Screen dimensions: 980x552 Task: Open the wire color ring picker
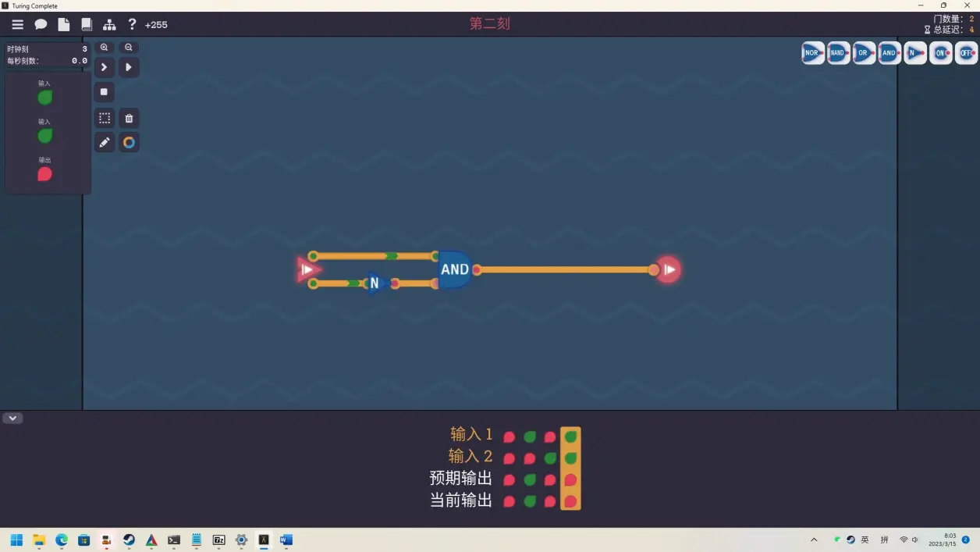click(x=129, y=142)
